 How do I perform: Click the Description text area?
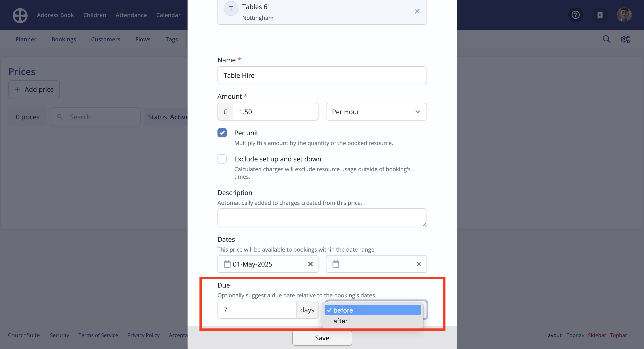(322, 217)
